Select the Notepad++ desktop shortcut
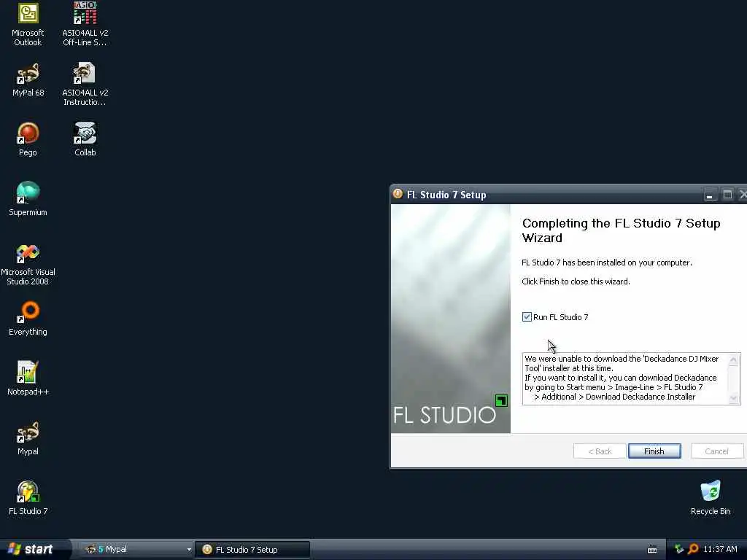This screenshot has width=747, height=560. 28,378
